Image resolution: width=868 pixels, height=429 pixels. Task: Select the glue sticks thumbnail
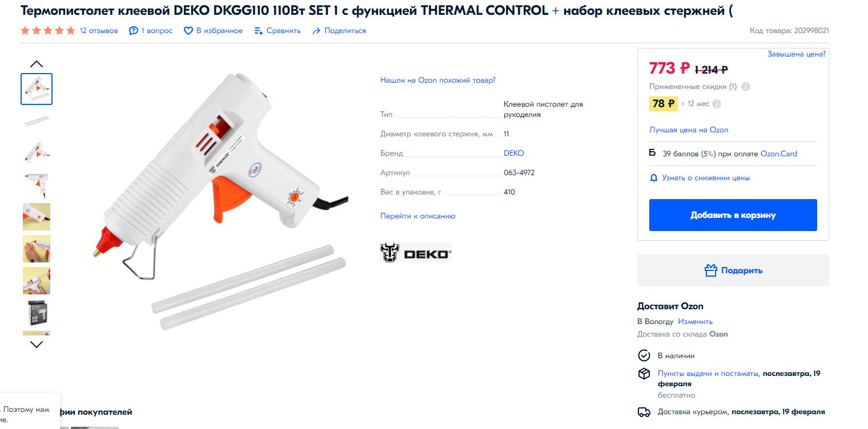pyautogui.click(x=37, y=120)
